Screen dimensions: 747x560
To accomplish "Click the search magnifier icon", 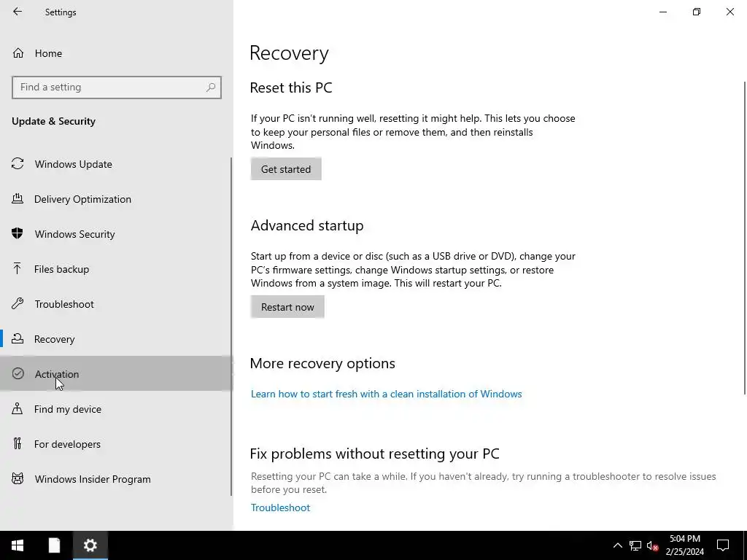I will [x=211, y=87].
